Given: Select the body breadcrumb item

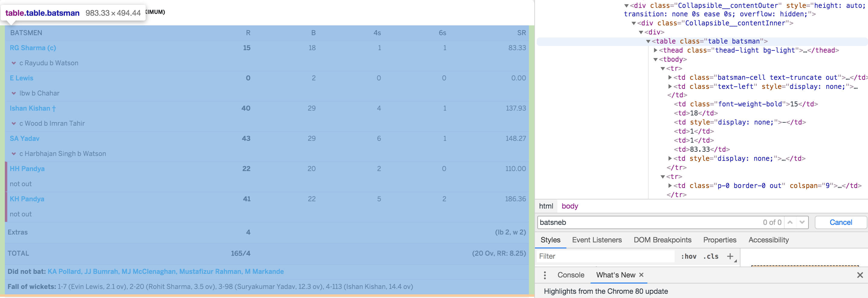Looking at the screenshot, I should [569, 206].
